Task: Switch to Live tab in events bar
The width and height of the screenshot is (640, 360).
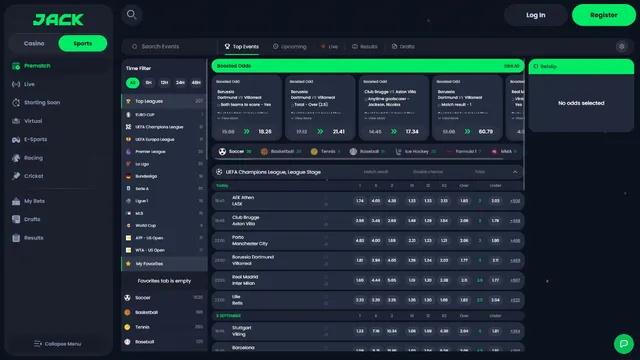Action: (x=329, y=47)
